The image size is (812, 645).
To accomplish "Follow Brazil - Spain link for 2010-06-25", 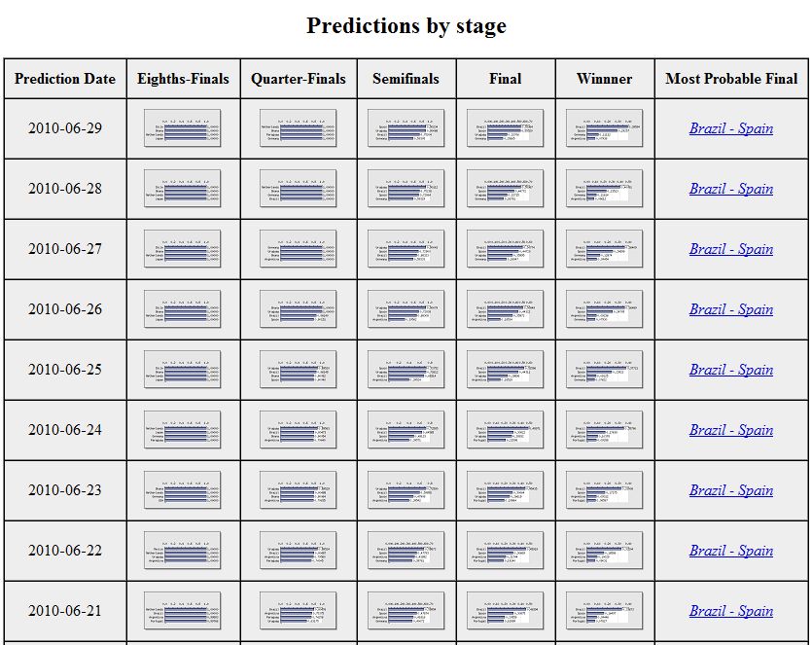I will pyautogui.click(x=731, y=370).
